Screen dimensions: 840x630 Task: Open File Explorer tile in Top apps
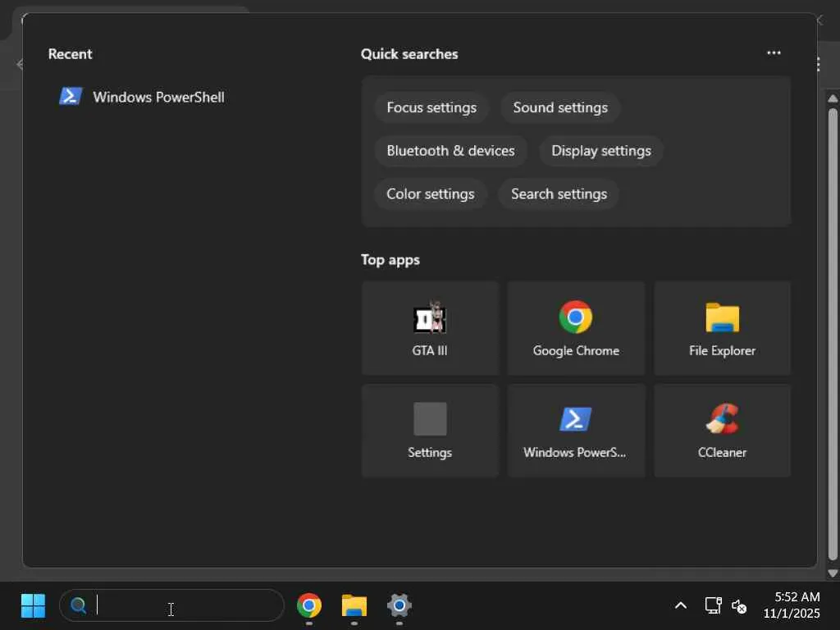pos(722,328)
